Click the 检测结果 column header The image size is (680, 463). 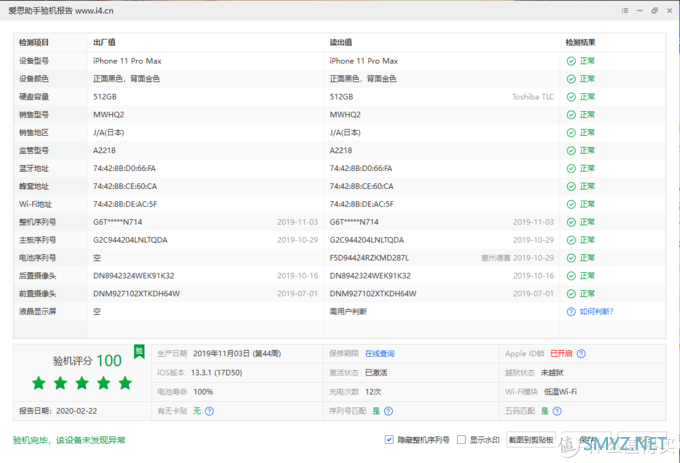(x=580, y=42)
